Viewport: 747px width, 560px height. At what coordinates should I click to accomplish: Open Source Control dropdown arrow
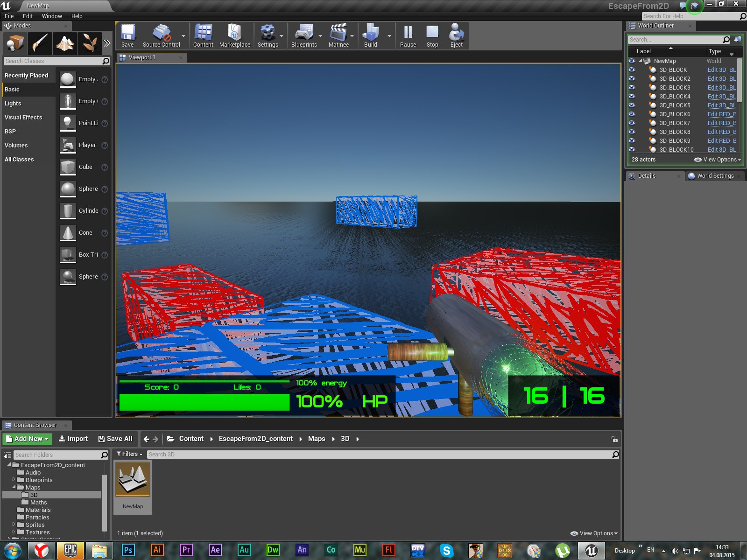pyautogui.click(x=183, y=36)
